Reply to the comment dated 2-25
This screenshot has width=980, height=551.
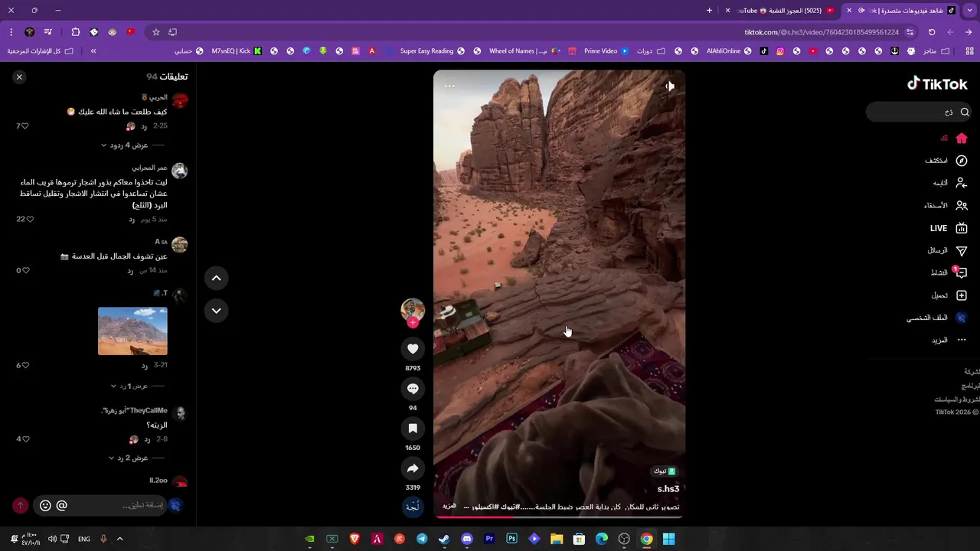click(x=144, y=126)
